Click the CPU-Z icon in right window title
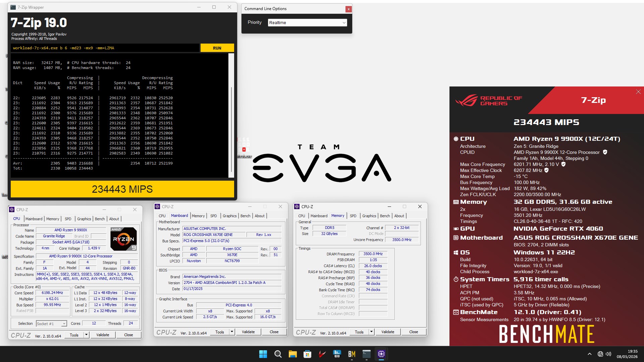The image size is (644, 362). (297, 207)
